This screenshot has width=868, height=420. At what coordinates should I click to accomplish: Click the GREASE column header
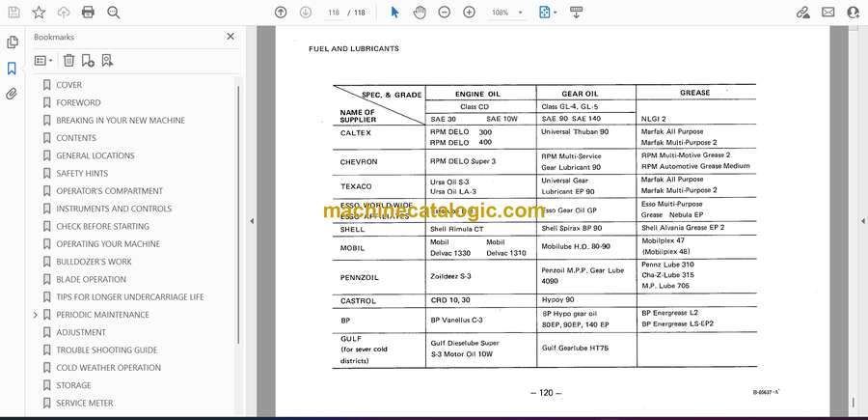[x=694, y=93]
